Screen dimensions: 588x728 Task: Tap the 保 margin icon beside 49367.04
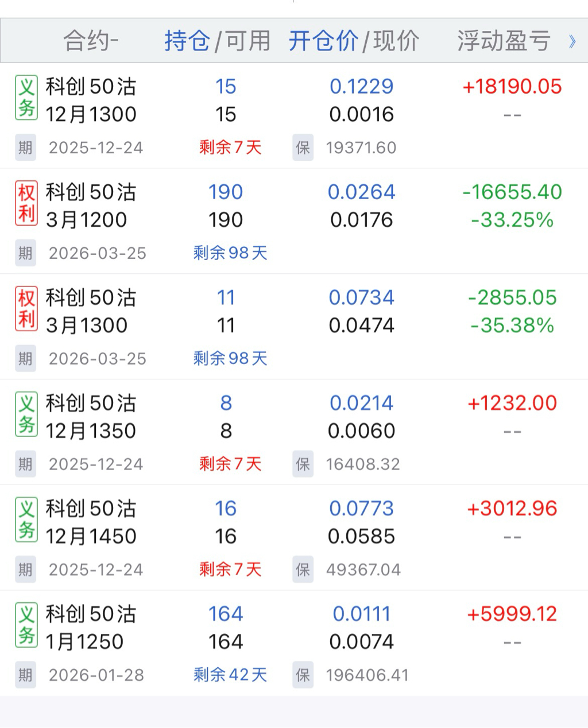click(303, 570)
